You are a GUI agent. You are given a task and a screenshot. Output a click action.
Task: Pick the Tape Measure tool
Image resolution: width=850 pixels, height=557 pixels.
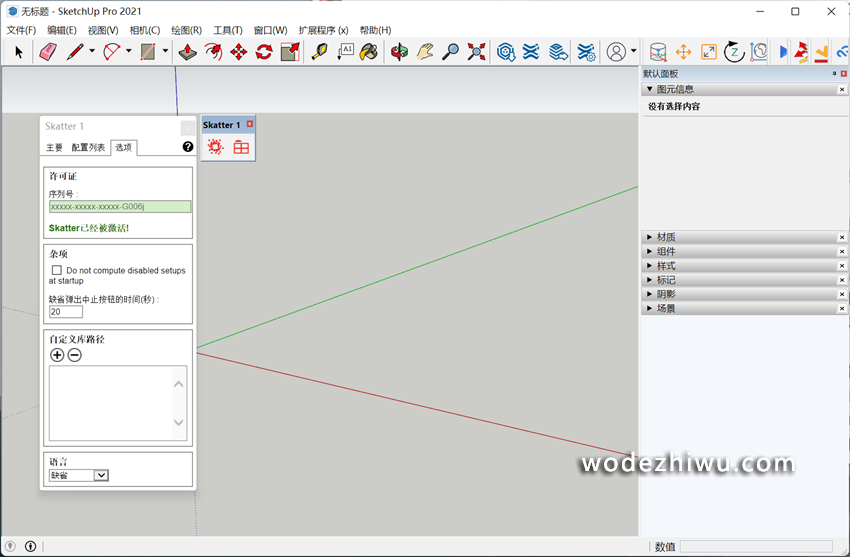pyautogui.click(x=320, y=52)
